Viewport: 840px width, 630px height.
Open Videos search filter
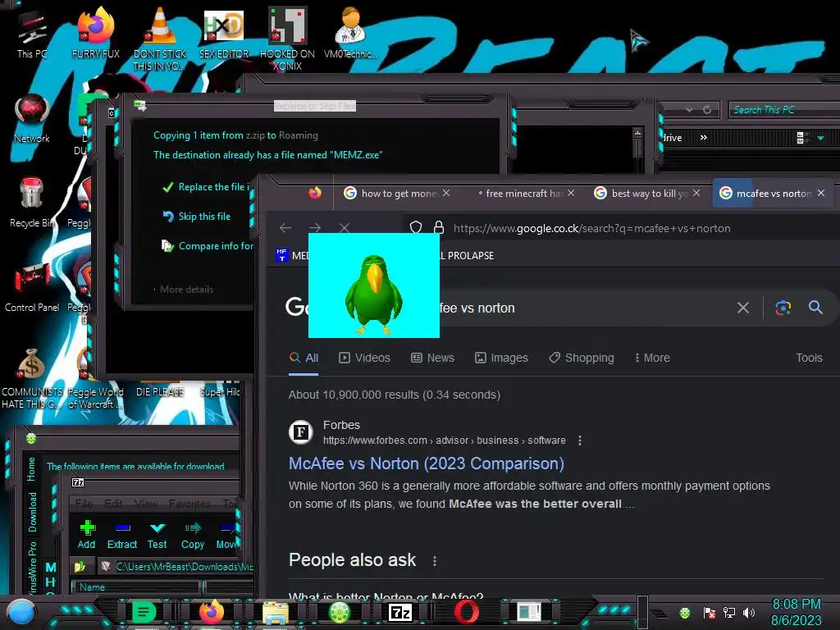pyautogui.click(x=364, y=358)
